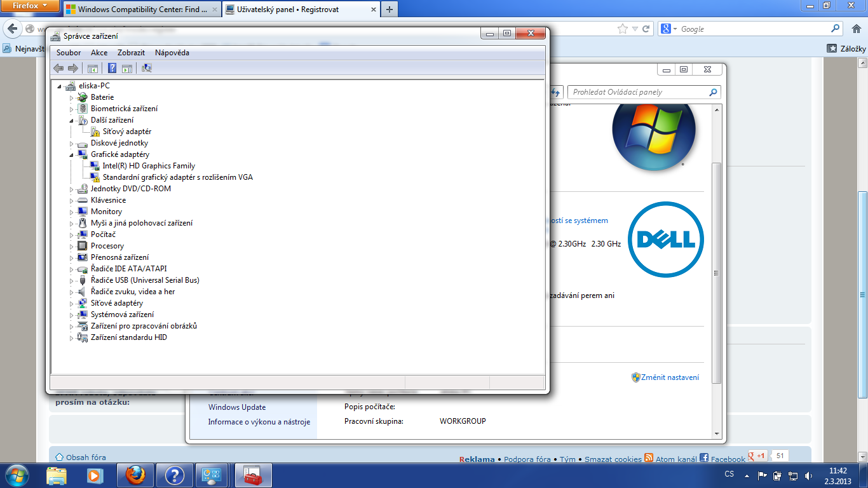The width and height of the screenshot is (868, 488).
Task: Open the Windows Update link
Action: [x=237, y=407]
